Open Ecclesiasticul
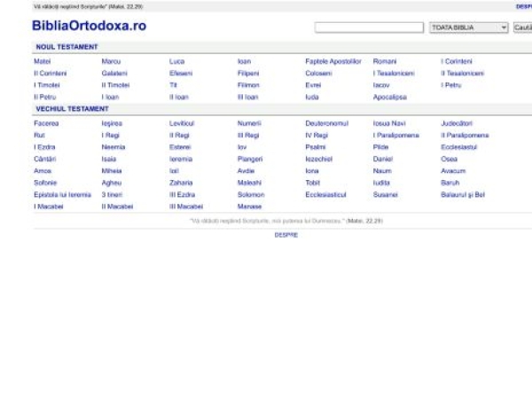 pyautogui.click(x=325, y=195)
